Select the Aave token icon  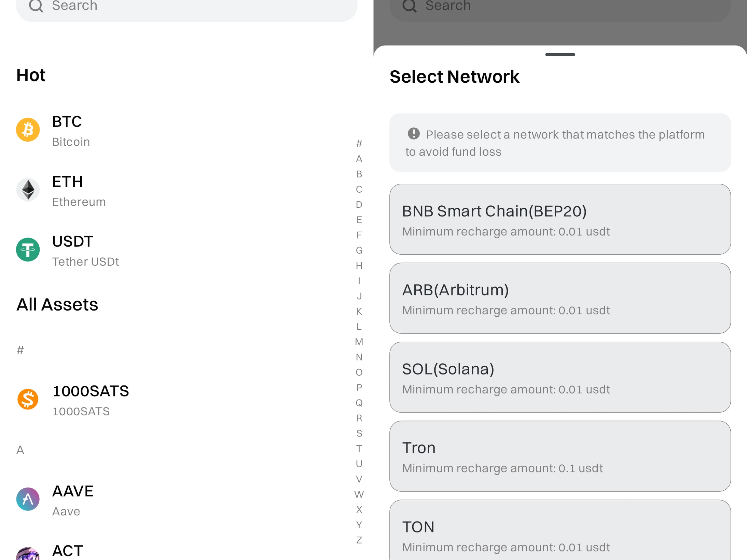[x=28, y=499]
